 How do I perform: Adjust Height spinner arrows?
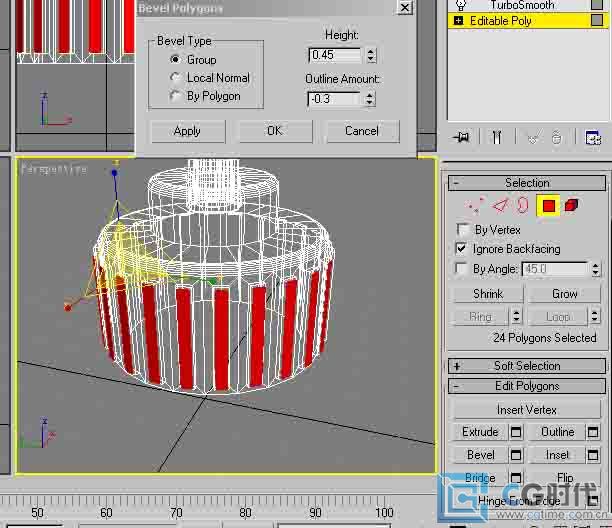pos(371,55)
